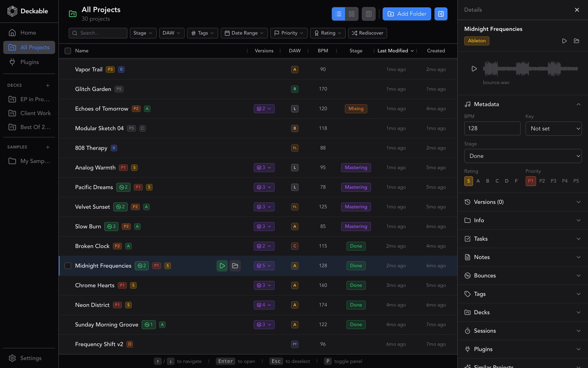Set priority to P1
The image size is (588, 368).
point(530,181)
